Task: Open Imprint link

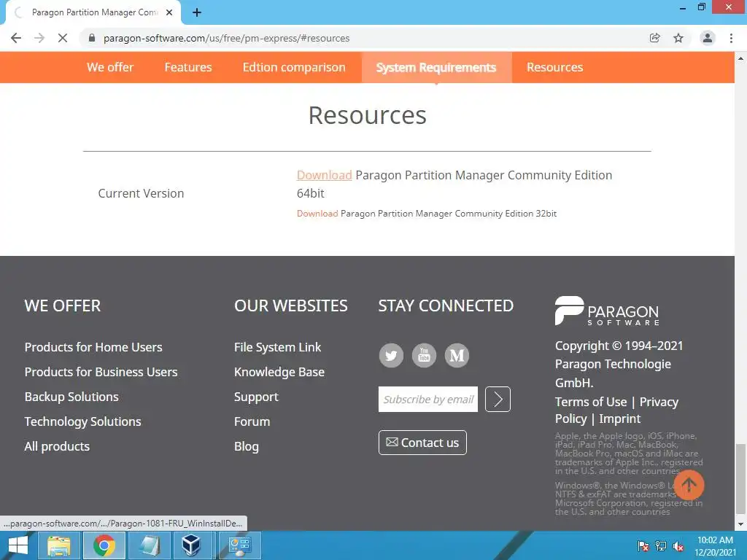Action: click(x=620, y=419)
